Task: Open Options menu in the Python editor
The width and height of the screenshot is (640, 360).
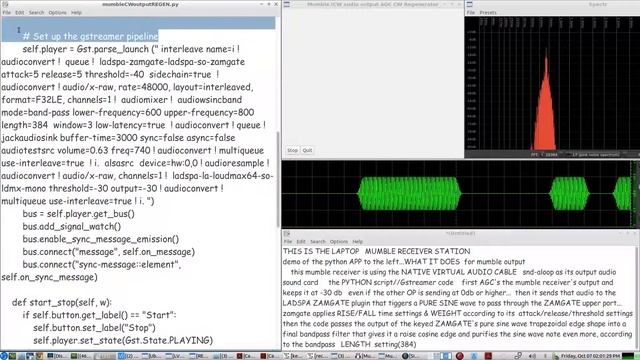Action: point(57,13)
